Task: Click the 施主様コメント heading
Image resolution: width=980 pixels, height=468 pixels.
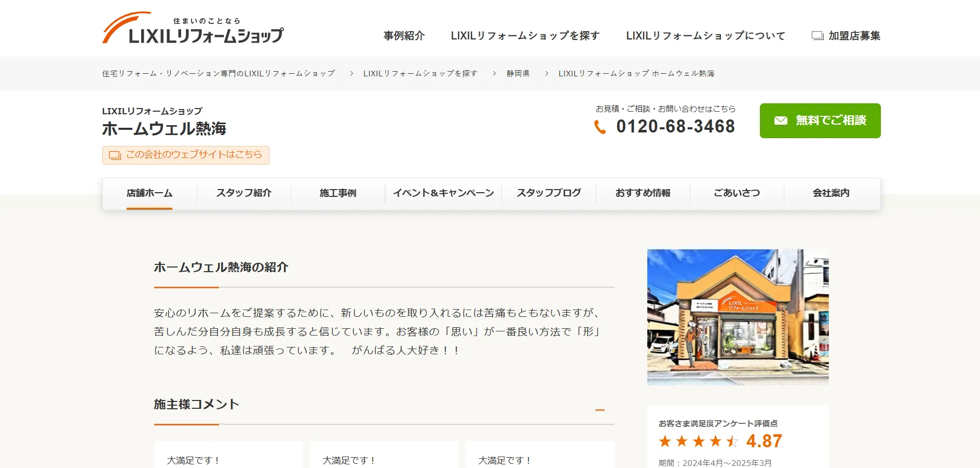Action: click(197, 405)
